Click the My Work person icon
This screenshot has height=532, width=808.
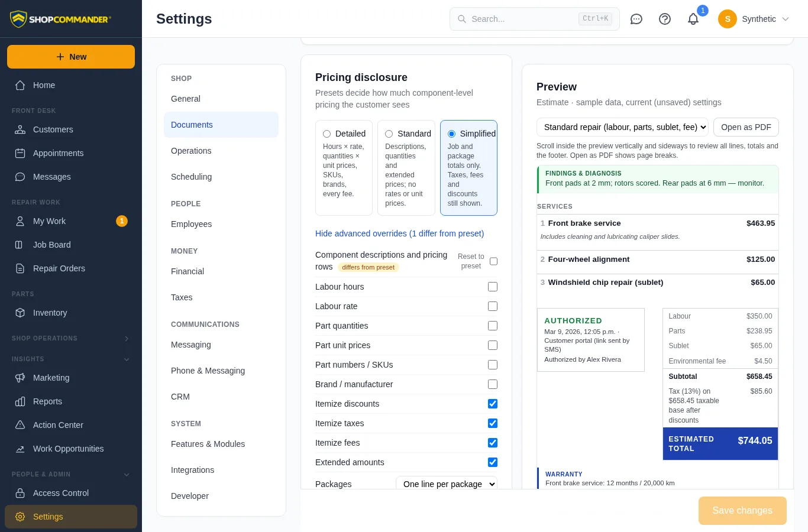[20, 221]
